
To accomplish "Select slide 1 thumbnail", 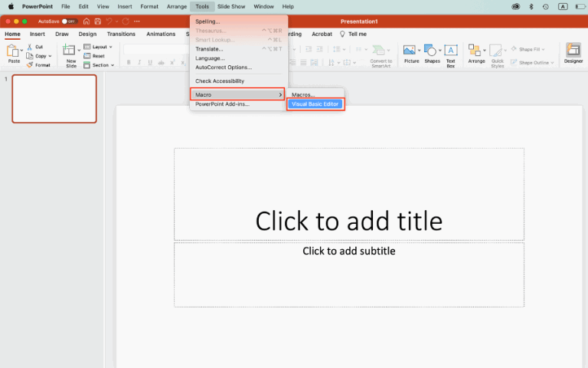I will (x=54, y=99).
